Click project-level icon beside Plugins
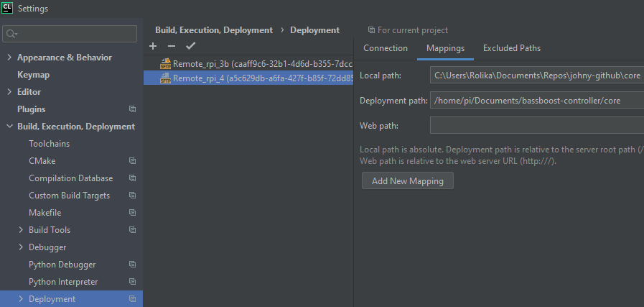The height and width of the screenshot is (307, 644). pyautogui.click(x=132, y=109)
